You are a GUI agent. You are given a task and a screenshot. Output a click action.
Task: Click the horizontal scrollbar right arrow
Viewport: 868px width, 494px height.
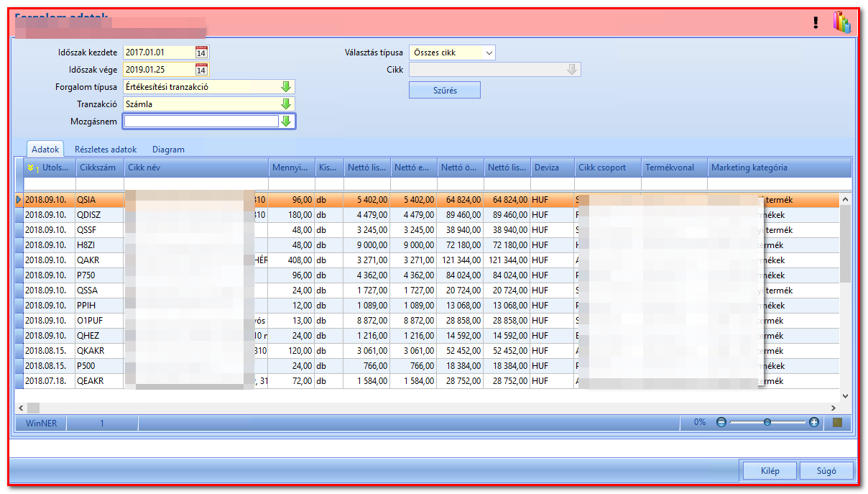click(833, 407)
